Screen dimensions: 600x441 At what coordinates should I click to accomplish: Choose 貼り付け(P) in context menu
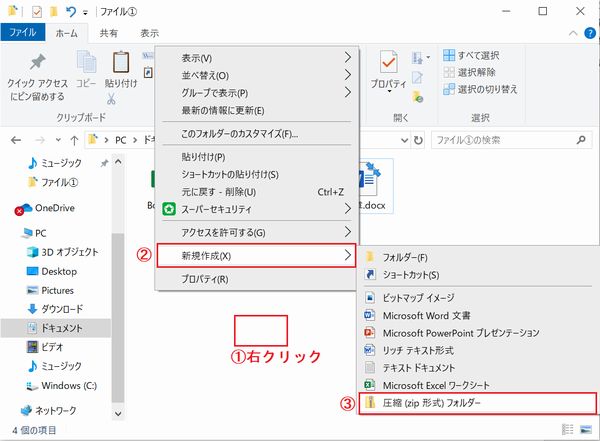tap(256, 157)
